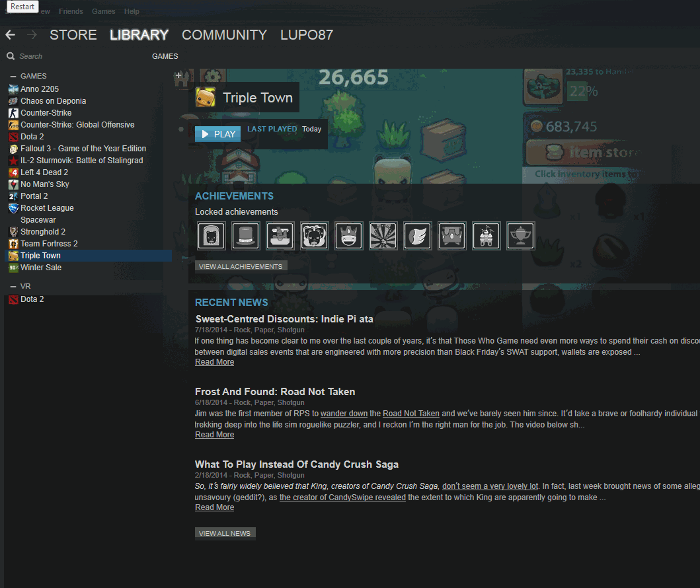Select the Team Fortress 2 icon
This screenshot has height=588, width=700.
[15, 243]
